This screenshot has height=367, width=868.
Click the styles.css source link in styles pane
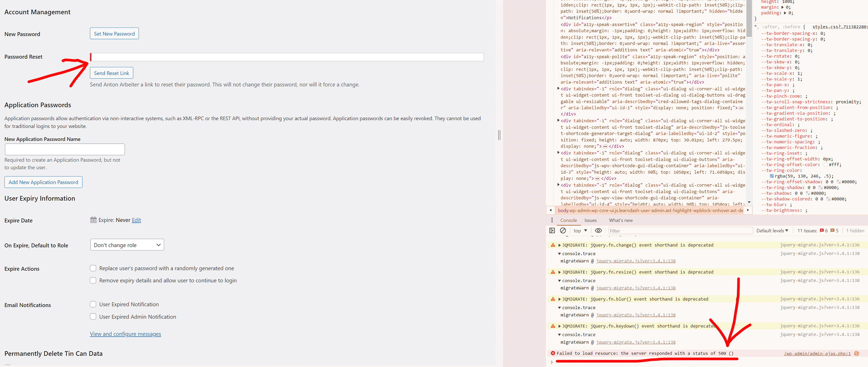[x=840, y=27]
